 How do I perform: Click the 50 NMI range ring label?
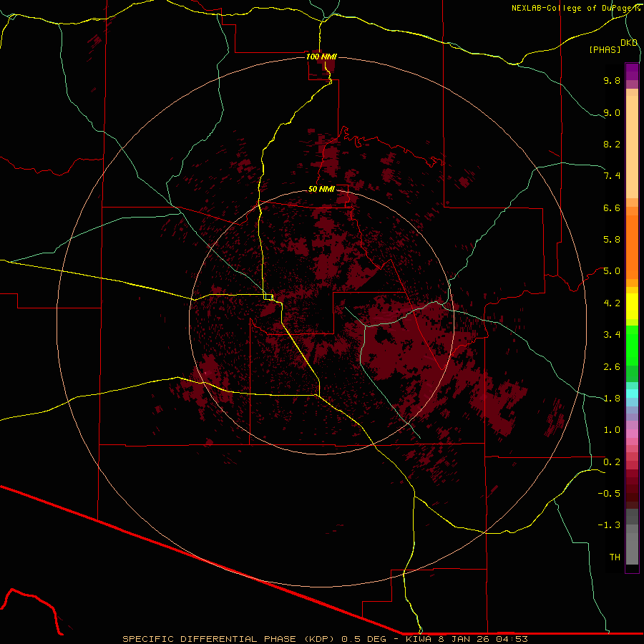tap(321, 189)
